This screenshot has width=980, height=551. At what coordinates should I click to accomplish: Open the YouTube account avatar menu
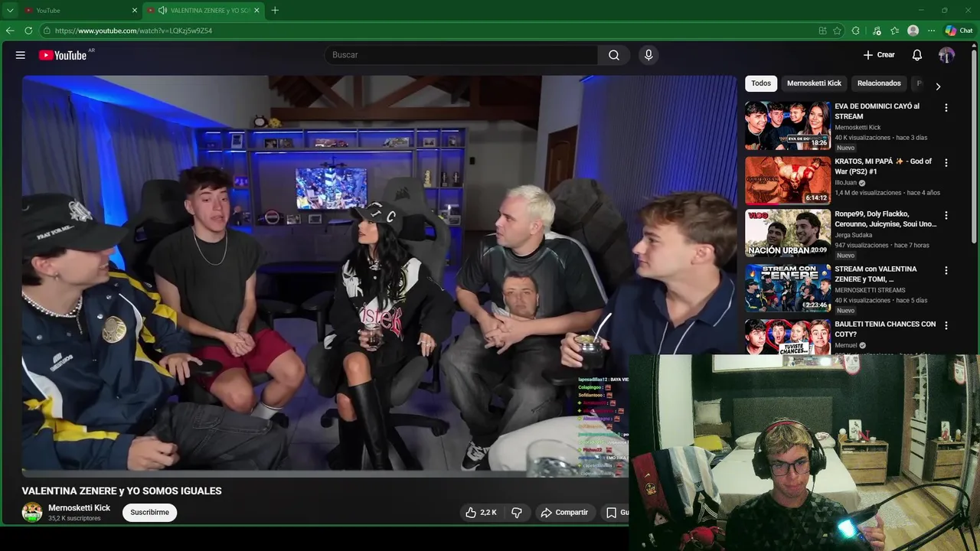click(x=947, y=55)
